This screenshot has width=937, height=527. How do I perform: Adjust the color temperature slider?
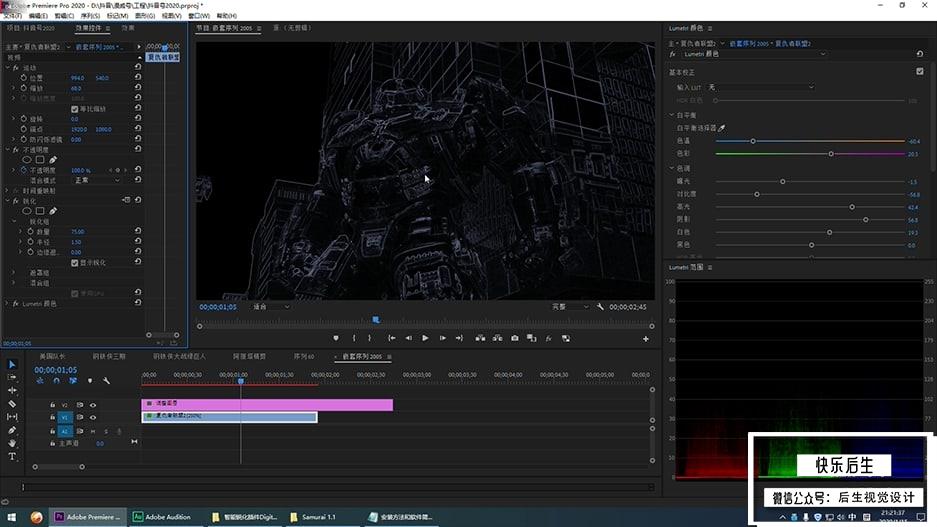point(753,141)
